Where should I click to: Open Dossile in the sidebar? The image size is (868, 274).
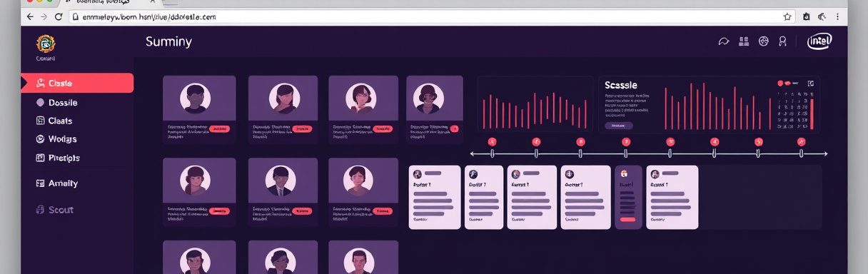56,103
